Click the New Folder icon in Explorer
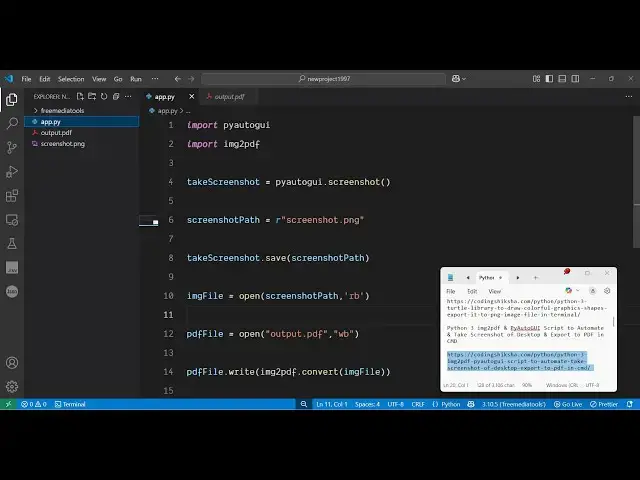The width and height of the screenshot is (640, 480). click(x=92, y=96)
